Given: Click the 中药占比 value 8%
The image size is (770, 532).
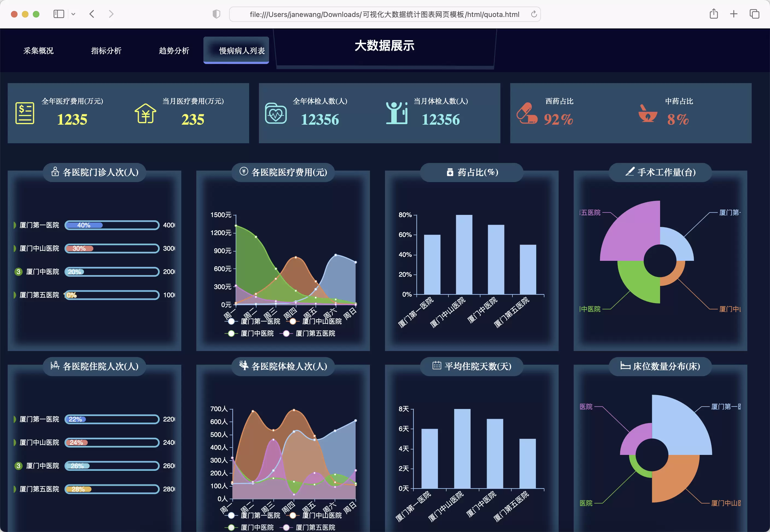Looking at the screenshot, I should (678, 119).
